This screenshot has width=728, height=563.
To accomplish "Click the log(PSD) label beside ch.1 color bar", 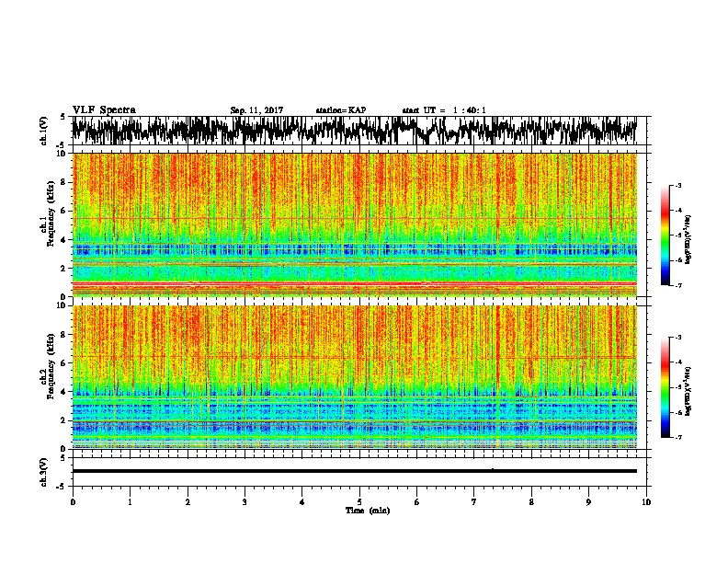I will click(x=688, y=239).
